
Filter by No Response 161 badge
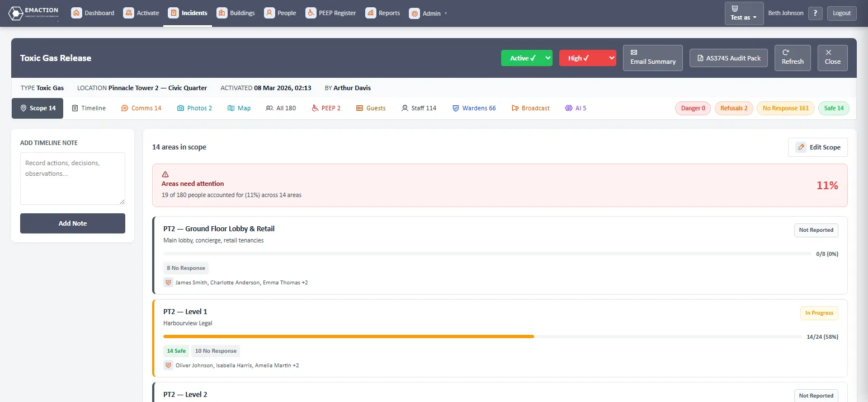786,108
